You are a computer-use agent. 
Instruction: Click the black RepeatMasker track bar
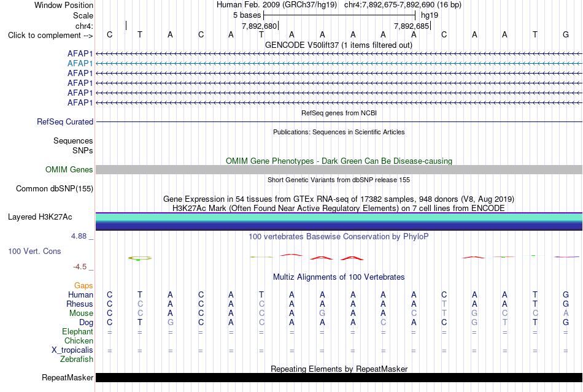click(339, 377)
